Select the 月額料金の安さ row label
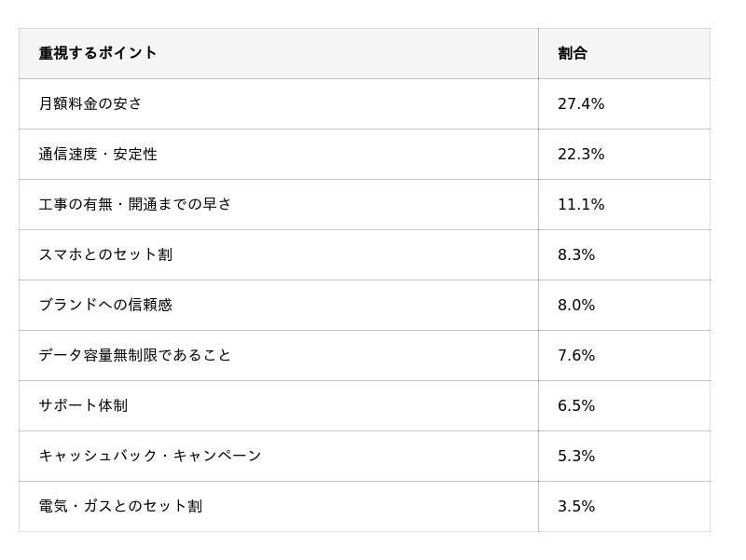This screenshot has width=746, height=560. (x=279, y=103)
